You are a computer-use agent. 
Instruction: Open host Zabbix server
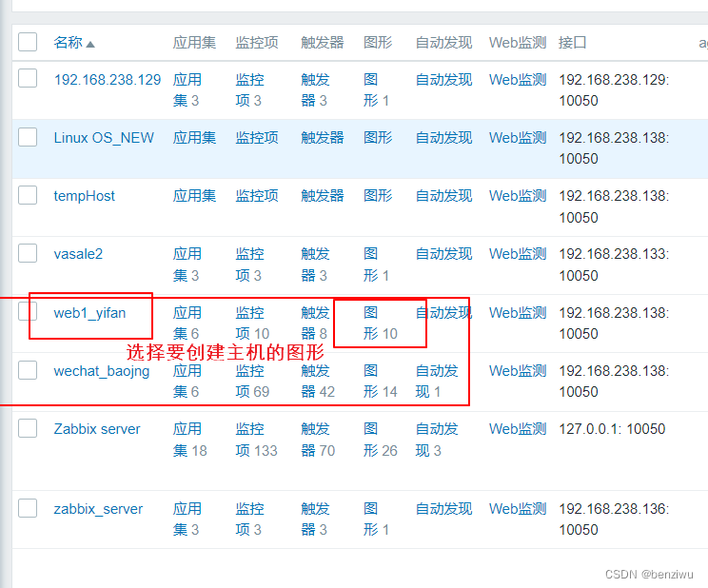pyautogui.click(x=97, y=429)
